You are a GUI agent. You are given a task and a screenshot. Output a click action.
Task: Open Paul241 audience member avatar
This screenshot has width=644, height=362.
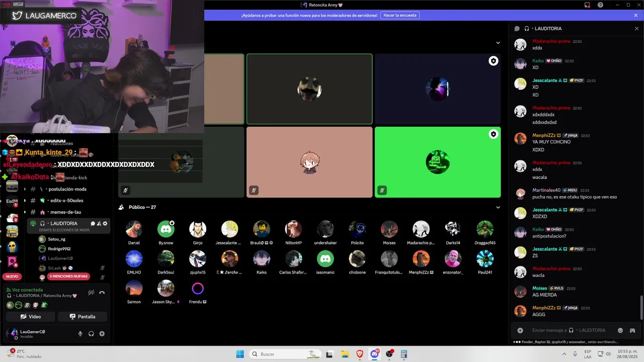(x=485, y=259)
